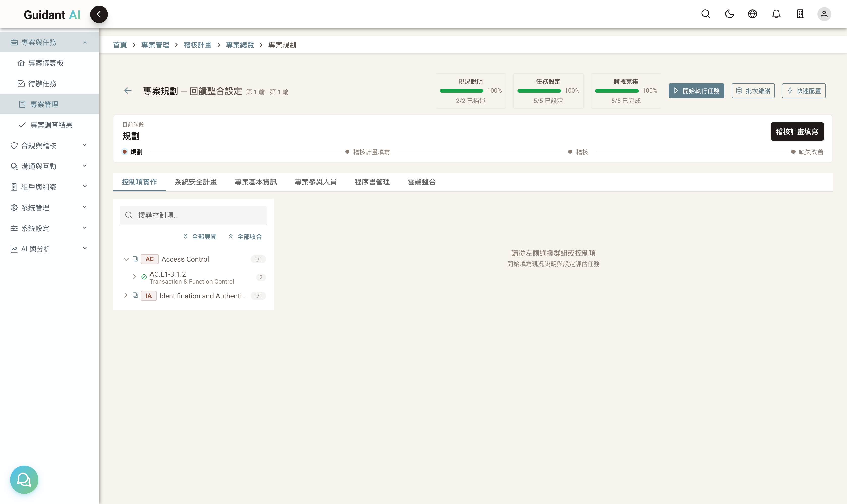
Task: Switch to the 程序書管理 tab
Action: pyautogui.click(x=372, y=182)
